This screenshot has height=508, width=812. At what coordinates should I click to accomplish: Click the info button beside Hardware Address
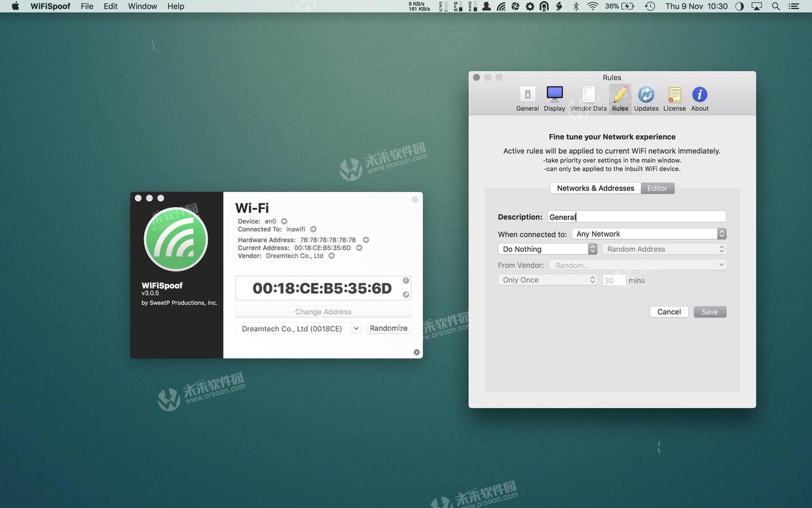366,240
